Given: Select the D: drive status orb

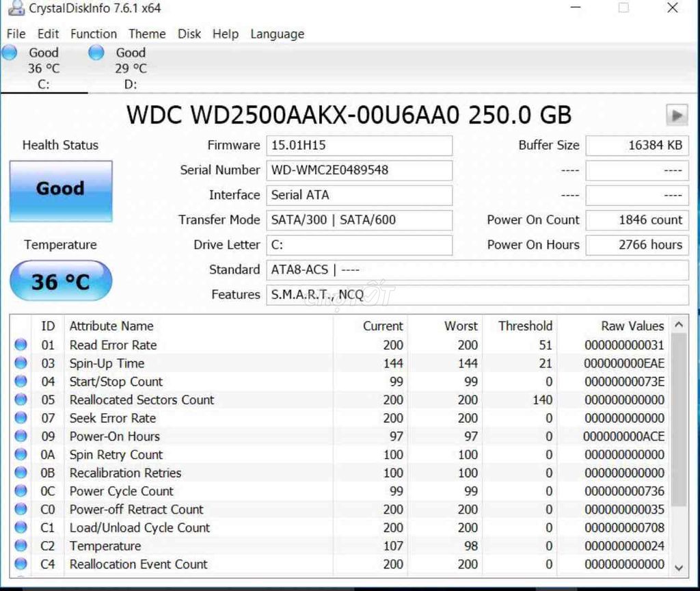Looking at the screenshot, I should [96, 53].
